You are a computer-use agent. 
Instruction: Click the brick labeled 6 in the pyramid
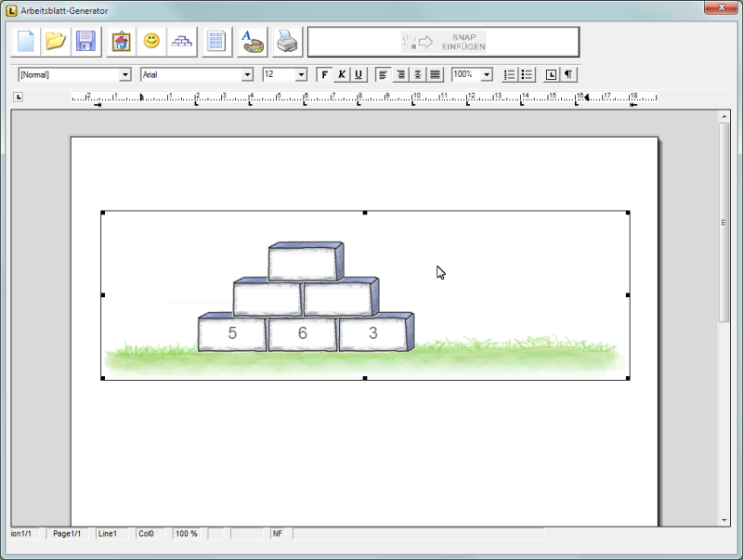pyautogui.click(x=303, y=333)
